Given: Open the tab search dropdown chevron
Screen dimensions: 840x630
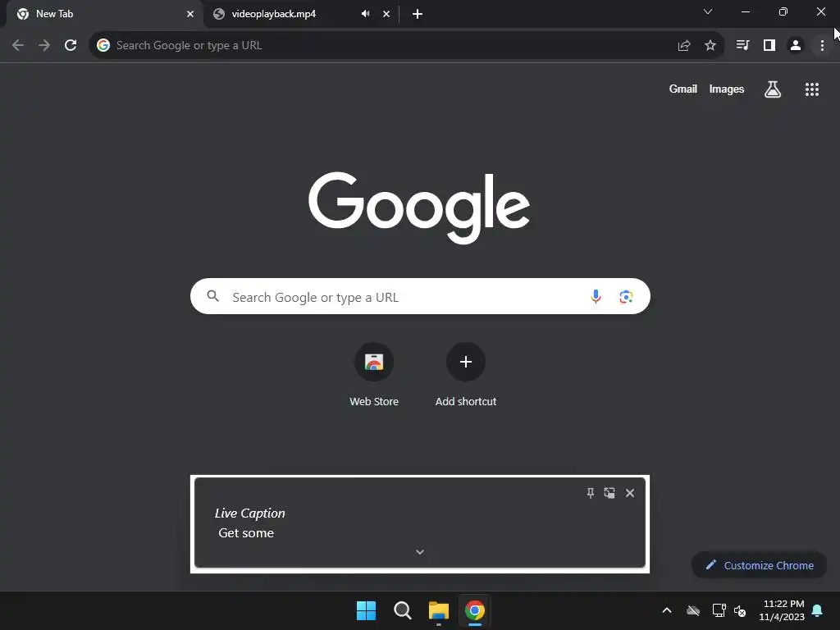Looking at the screenshot, I should tap(708, 11).
